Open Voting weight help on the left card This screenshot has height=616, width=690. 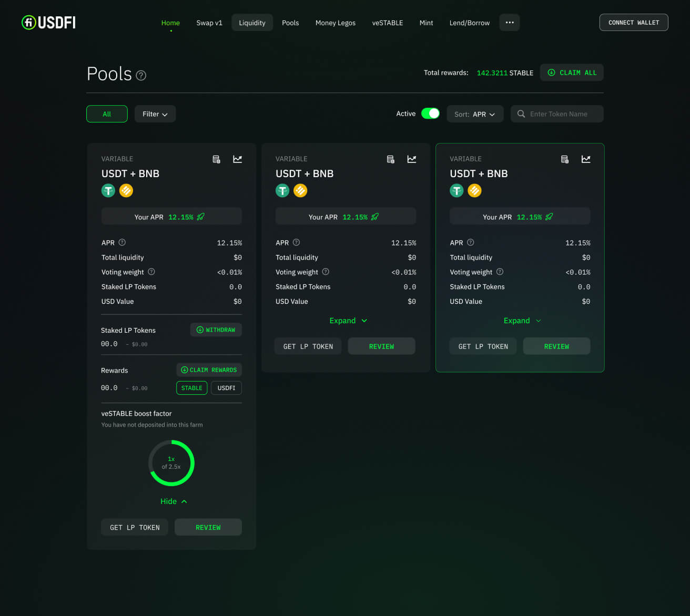coord(151,272)
